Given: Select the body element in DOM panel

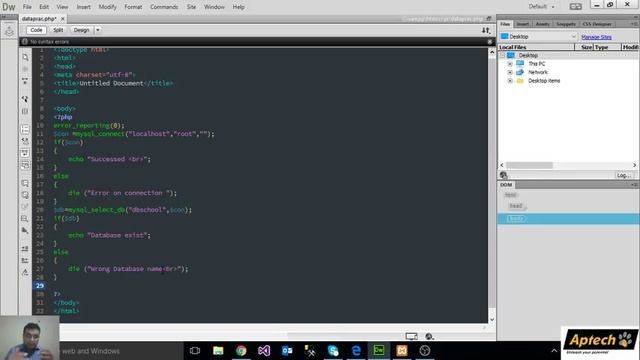Looking at the screenshot, I should coord(516,219).
